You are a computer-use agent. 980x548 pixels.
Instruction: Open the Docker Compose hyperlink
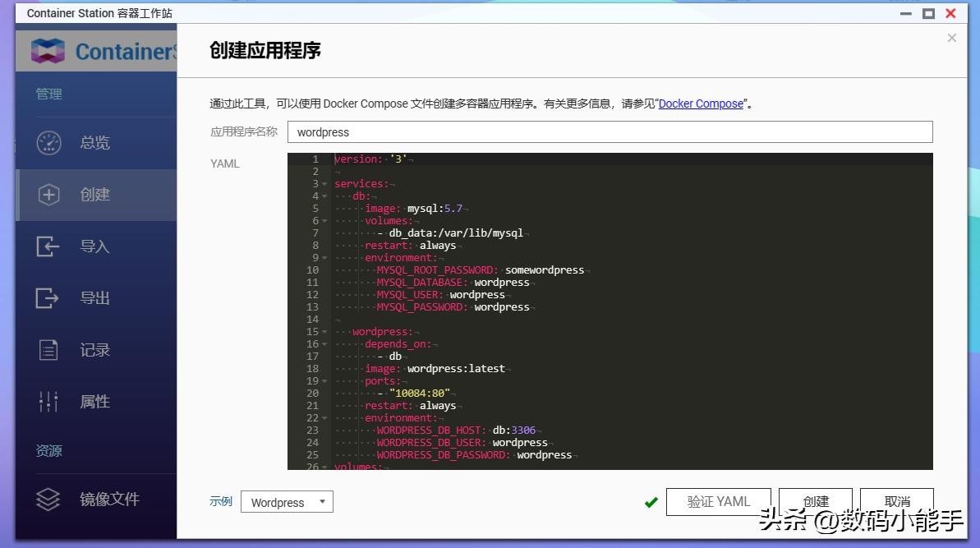[x=701, y=104]
